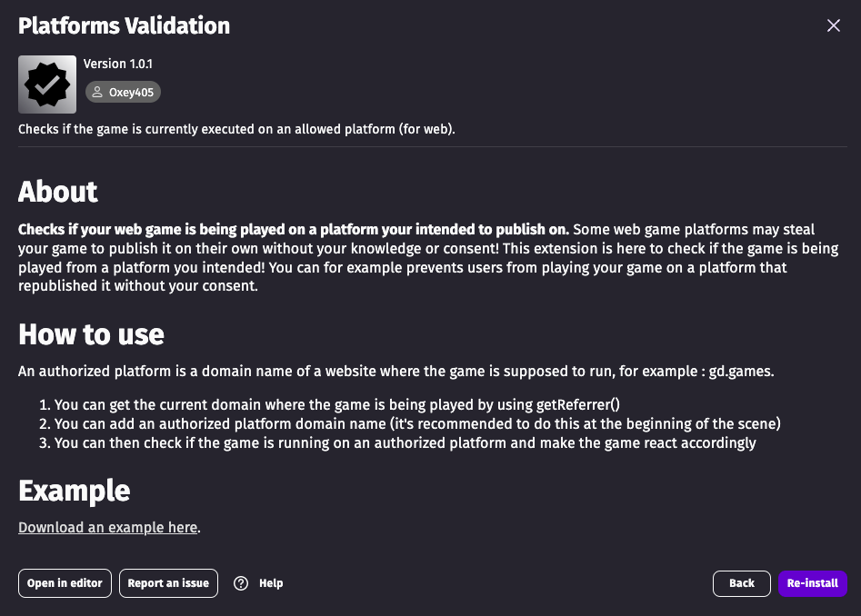Click the Example section heading

click(x=74, y=491)
